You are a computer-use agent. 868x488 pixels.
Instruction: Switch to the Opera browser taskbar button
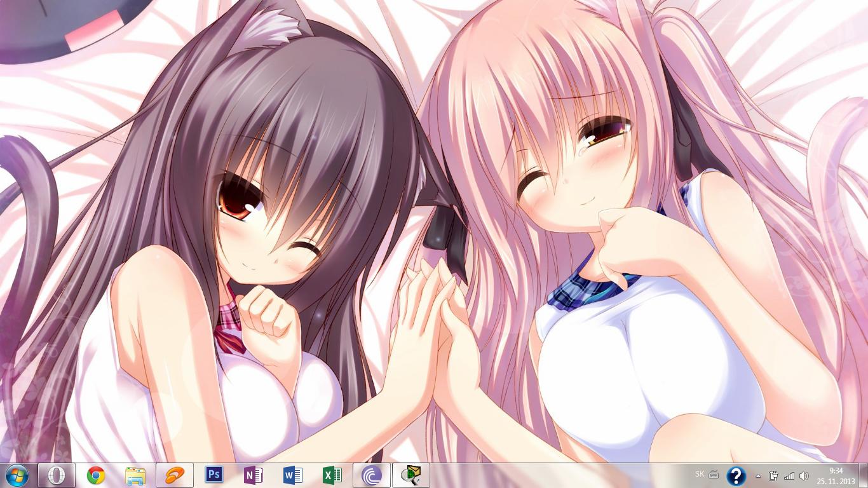[x=57, y=475]
